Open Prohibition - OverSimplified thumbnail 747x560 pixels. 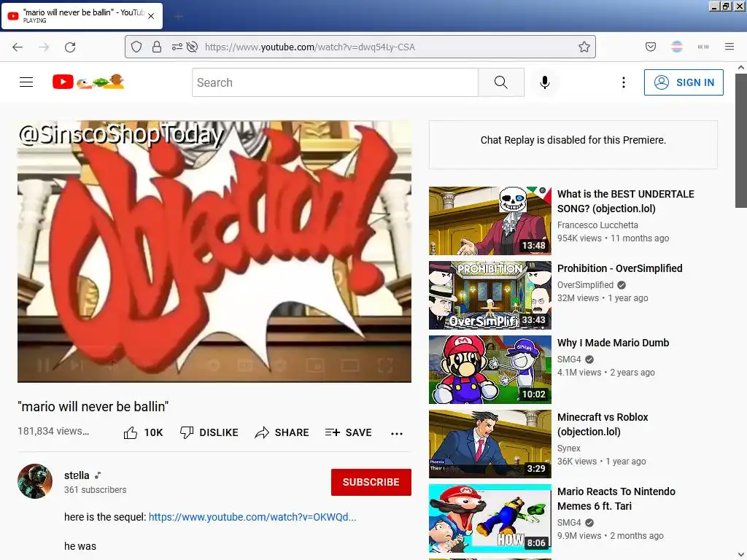tap(489, 295)
